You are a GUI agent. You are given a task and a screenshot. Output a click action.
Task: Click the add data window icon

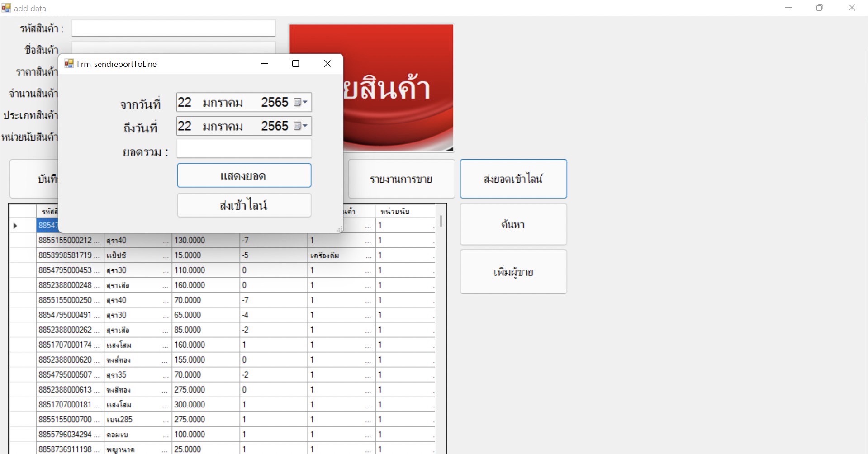tap(6, 8)
